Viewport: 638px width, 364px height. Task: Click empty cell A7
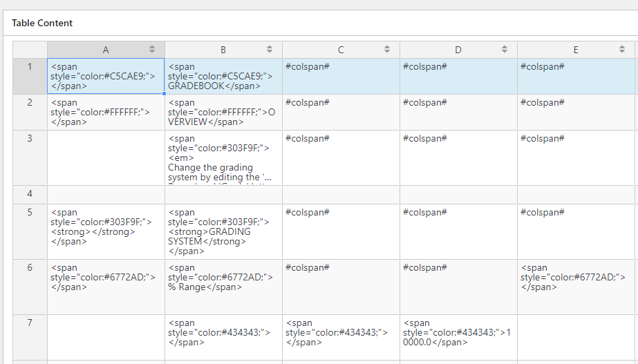pos(106,337)
